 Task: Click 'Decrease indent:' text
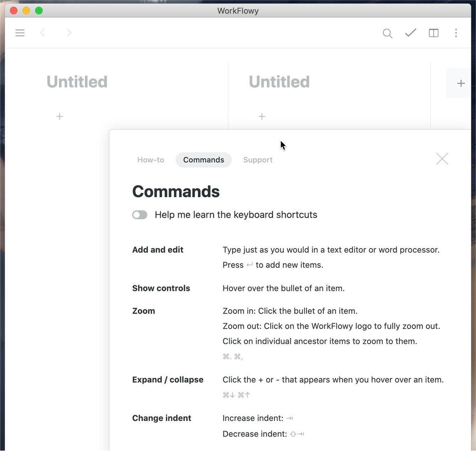255,434
